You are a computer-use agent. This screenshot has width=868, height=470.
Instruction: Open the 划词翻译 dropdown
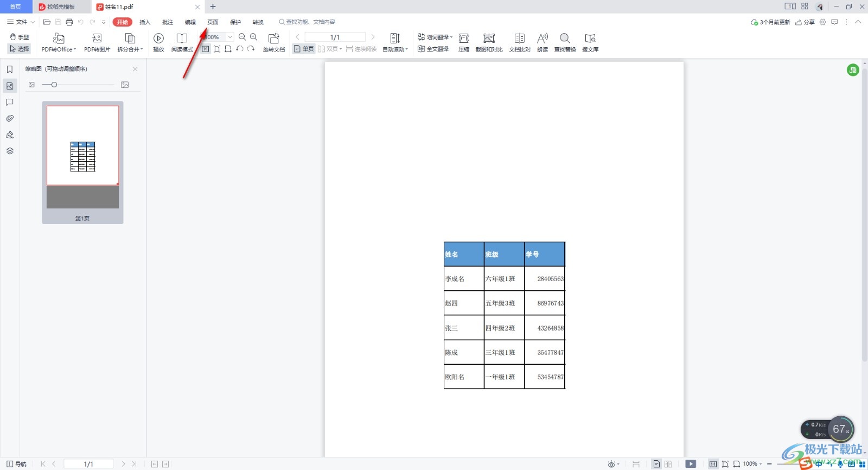coord(435,37)
